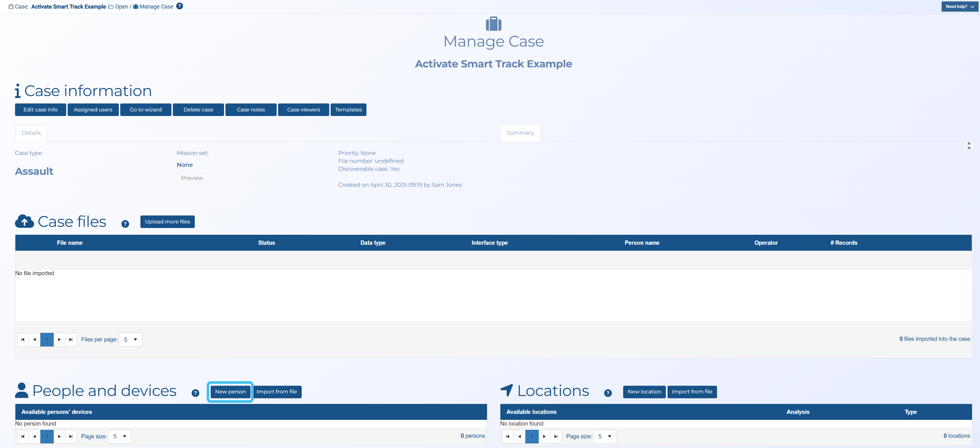Click help icon beside People and devices
Image resolution: width=980 pixels, height=448 pixels.
pyautogui.click(x=195, y=393)
